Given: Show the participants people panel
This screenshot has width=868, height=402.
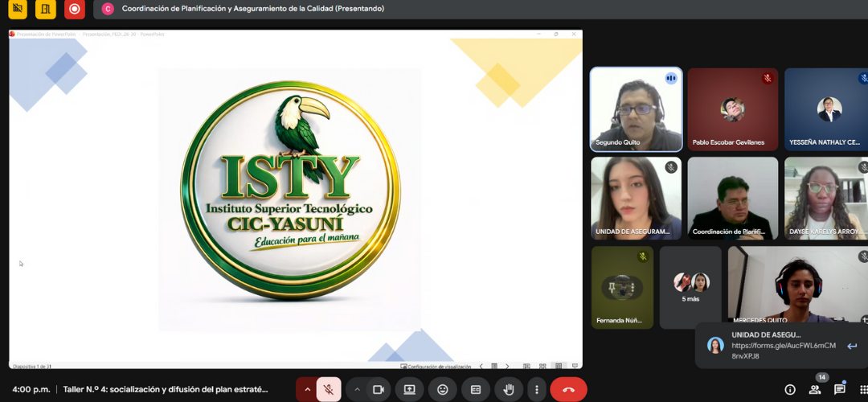Looking at the screenshot, I should click(x=815, y=389).
